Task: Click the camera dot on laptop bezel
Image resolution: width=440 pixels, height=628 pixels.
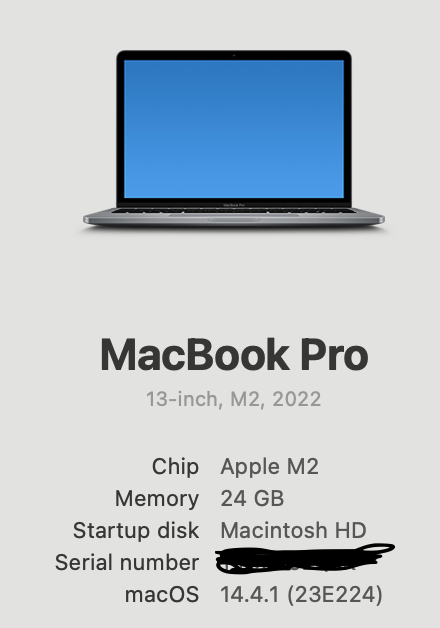Action: tap(234, 55)
